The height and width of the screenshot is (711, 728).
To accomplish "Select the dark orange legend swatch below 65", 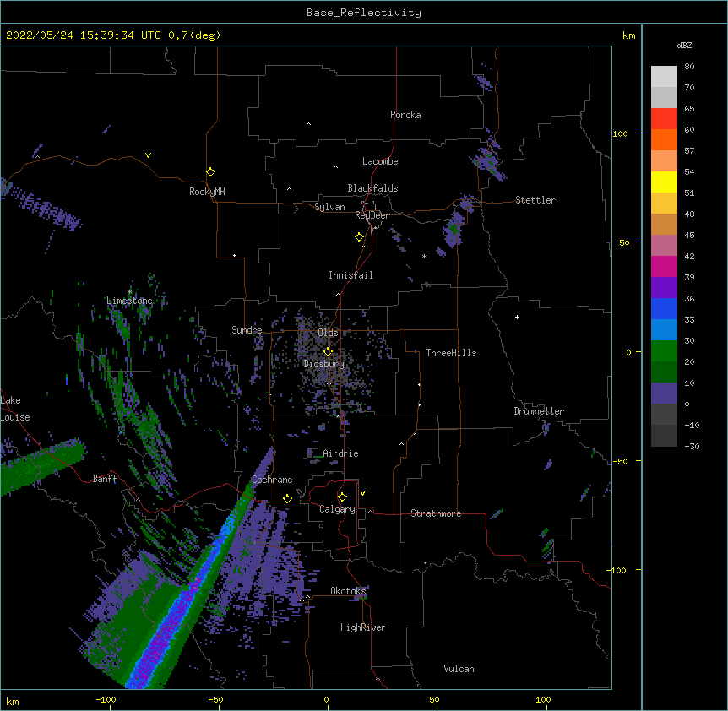I will (x=664, y=139).
